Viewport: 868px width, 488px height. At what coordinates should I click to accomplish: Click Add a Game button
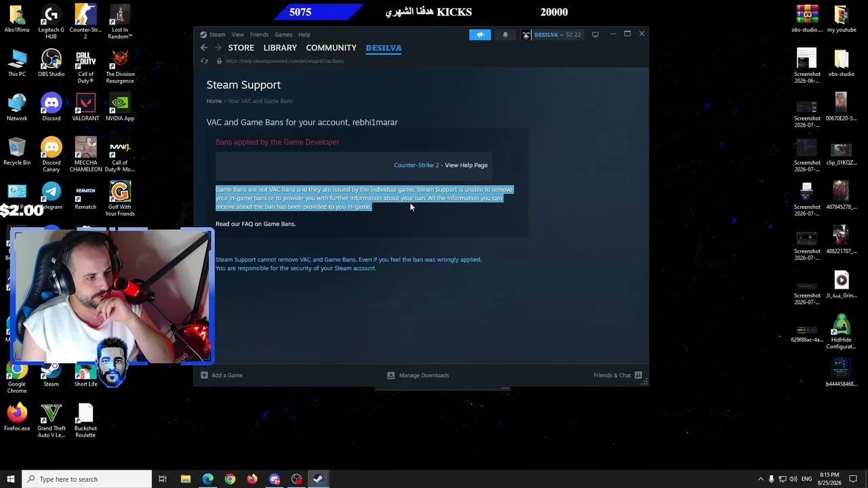(x=222, y=375)
